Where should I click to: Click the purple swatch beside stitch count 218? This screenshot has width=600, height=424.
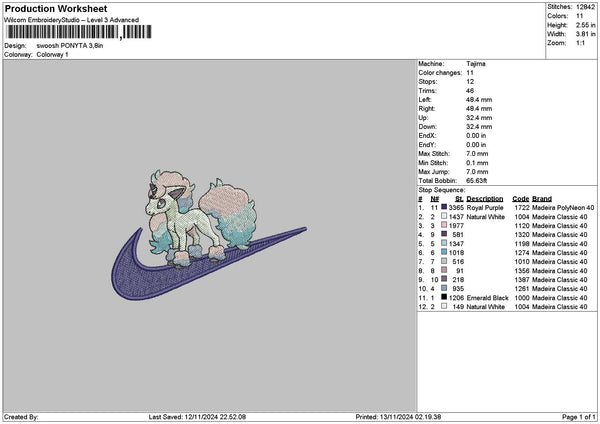coord(444,279)
